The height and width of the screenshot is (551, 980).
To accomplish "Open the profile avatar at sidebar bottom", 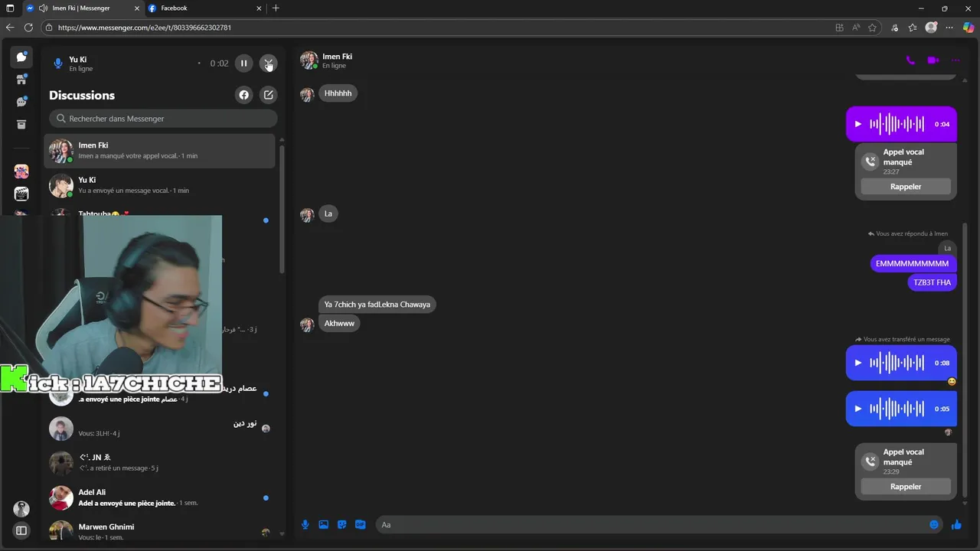I will (x=21, y=509).
